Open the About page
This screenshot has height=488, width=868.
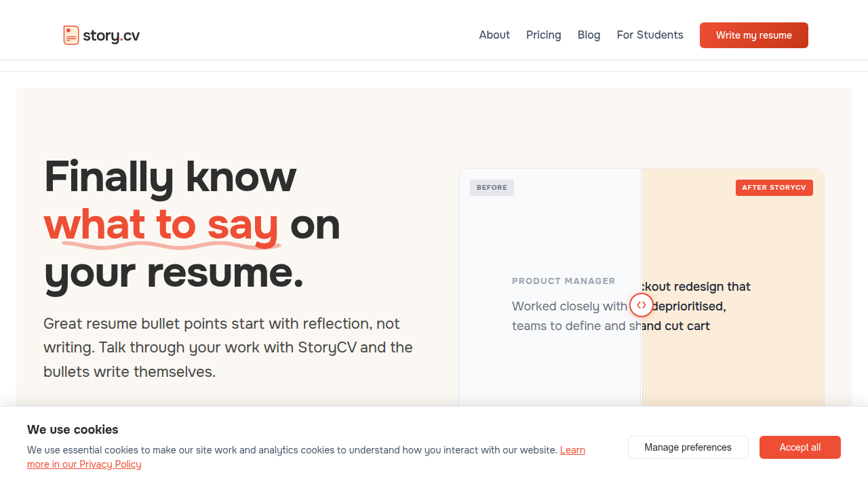tap(494, 35)
